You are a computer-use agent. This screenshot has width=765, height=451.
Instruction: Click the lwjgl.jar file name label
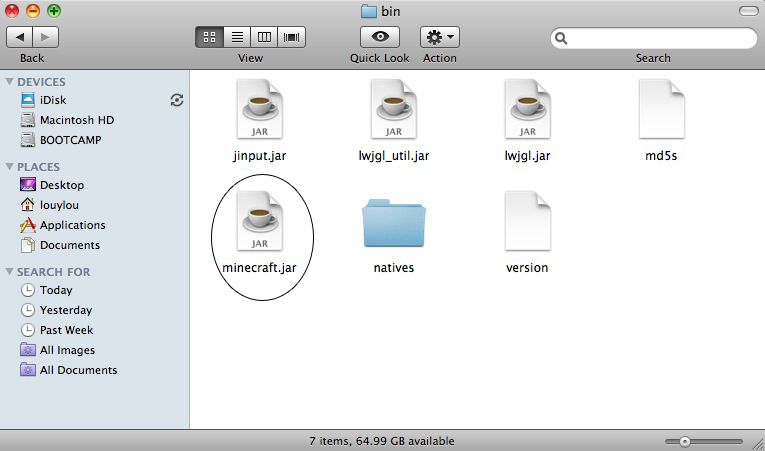click(527, 156)
